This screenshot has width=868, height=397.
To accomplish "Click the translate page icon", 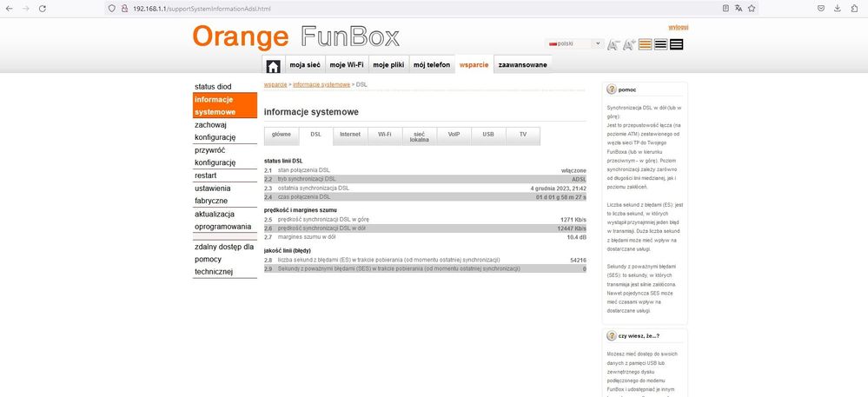I will pos(739,9).
